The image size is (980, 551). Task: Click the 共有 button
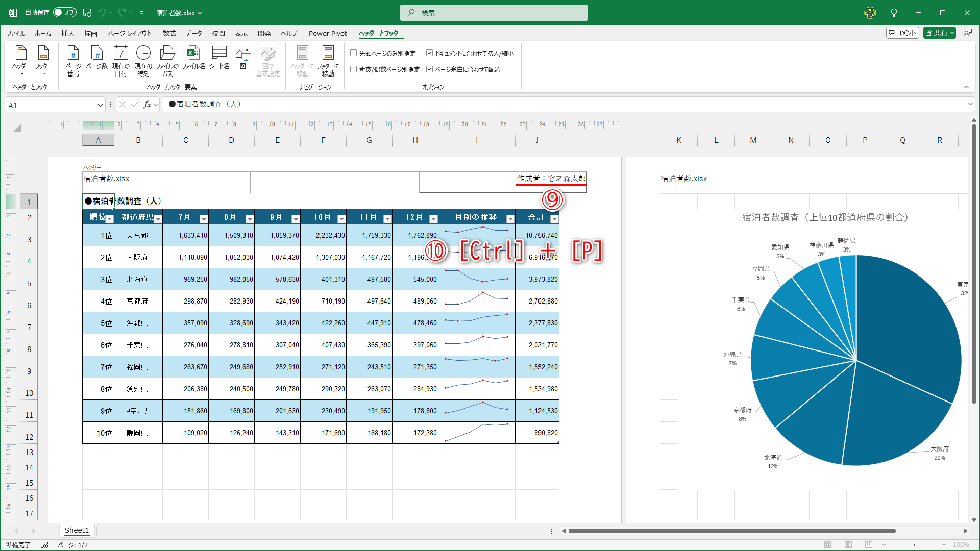coord(939,32)
